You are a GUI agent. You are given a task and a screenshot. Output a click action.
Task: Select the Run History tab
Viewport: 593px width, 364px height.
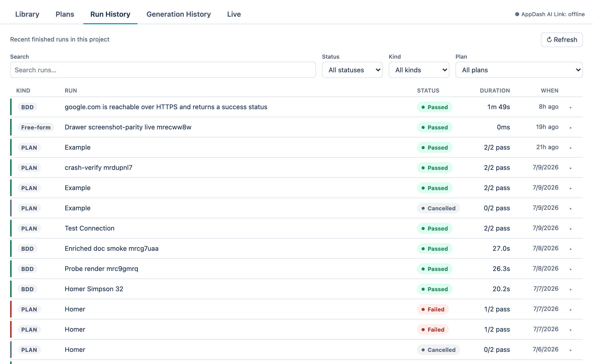click(x=110, y=14)
